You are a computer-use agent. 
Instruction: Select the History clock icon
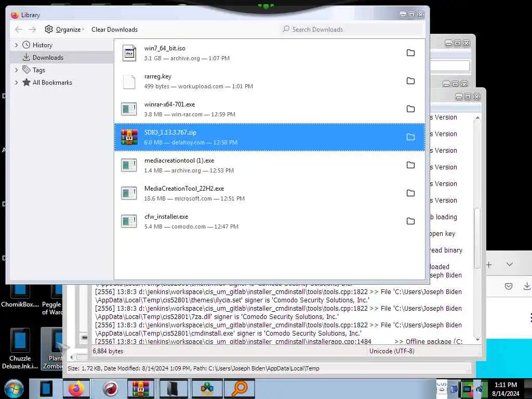pos(26,45)
